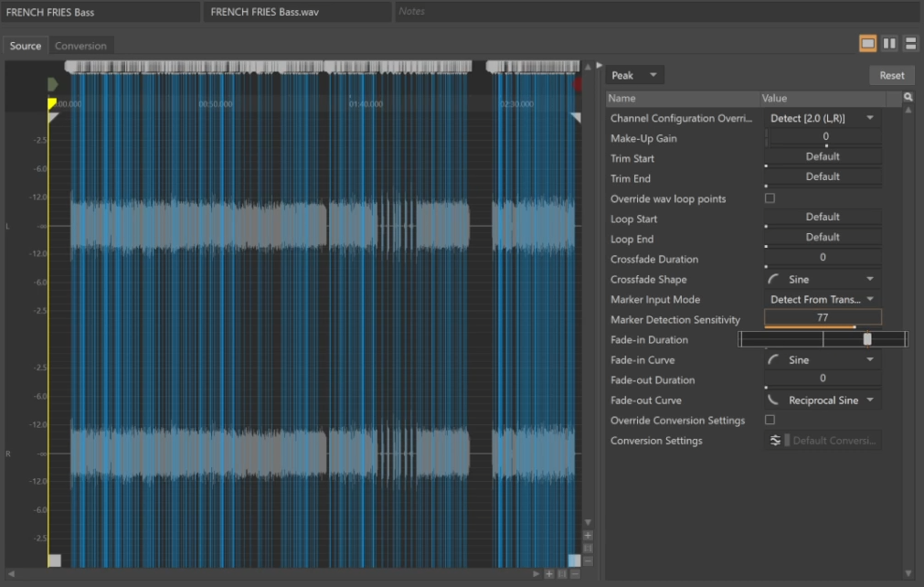Click the Fade-in Duration label
Screen dimensions: 924x587
point(650,340)
